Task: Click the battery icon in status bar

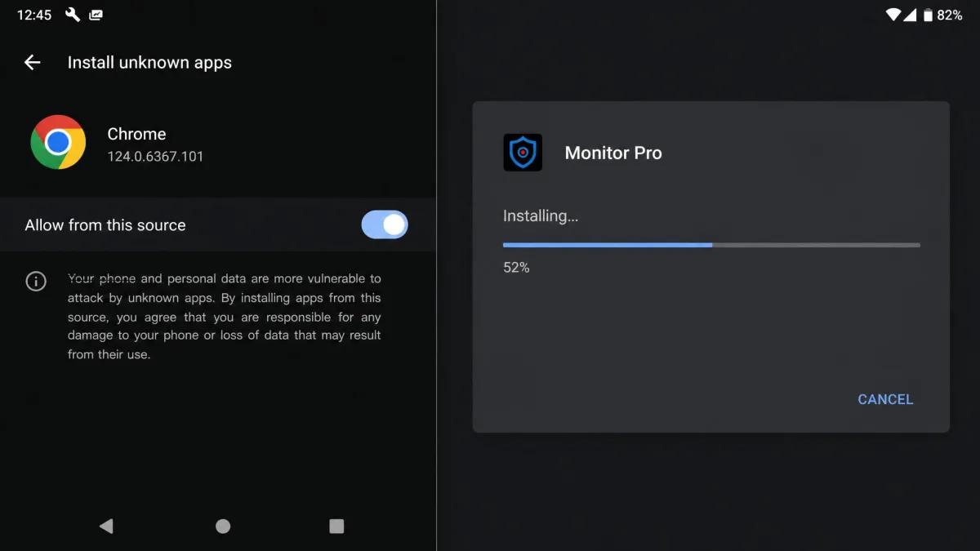Action: 928,15
